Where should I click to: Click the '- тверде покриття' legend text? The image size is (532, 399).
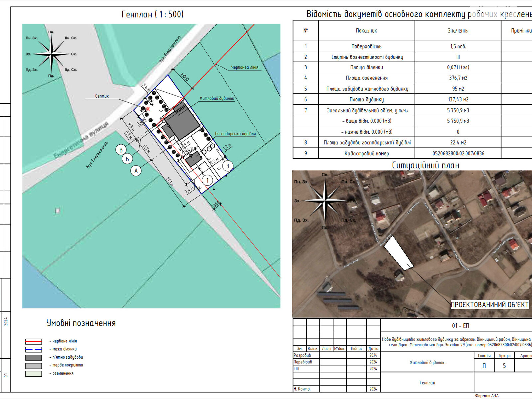66,365
